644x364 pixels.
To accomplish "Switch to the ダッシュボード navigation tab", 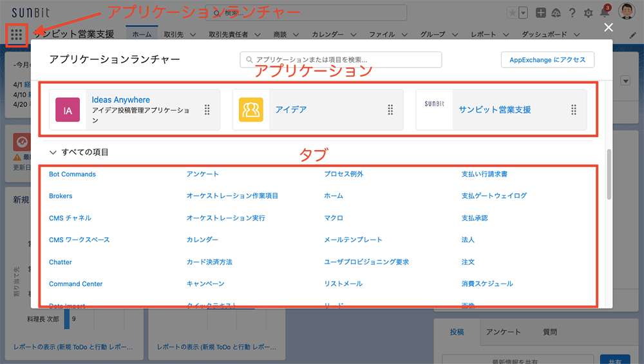I will pos(544,35).
